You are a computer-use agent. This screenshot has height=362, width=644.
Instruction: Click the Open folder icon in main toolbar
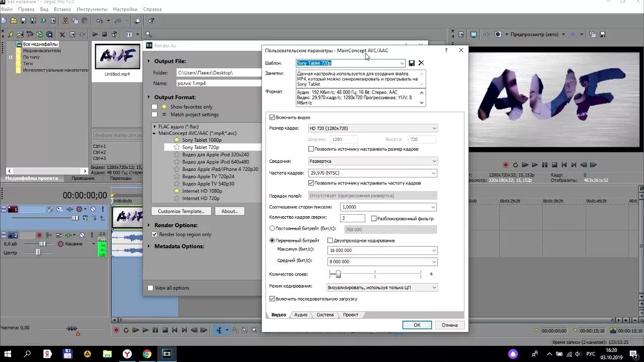coord(14,21)
